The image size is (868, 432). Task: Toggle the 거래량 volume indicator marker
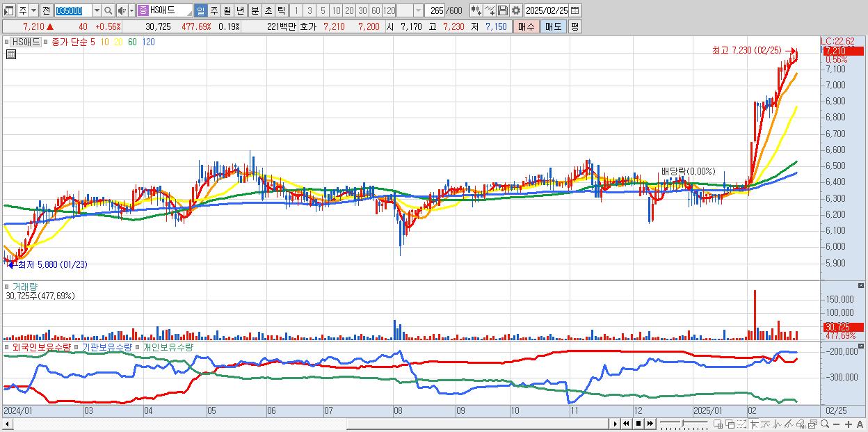(7, 286)
